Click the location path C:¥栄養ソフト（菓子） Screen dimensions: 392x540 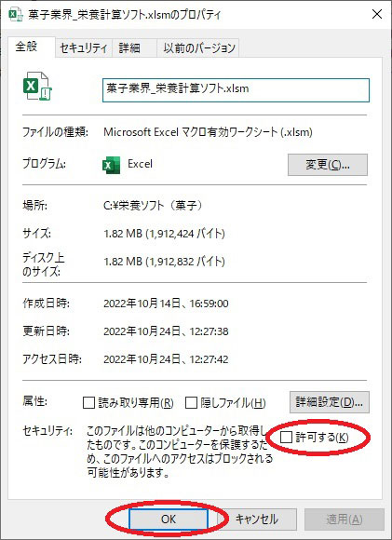[x=153, y=206]
